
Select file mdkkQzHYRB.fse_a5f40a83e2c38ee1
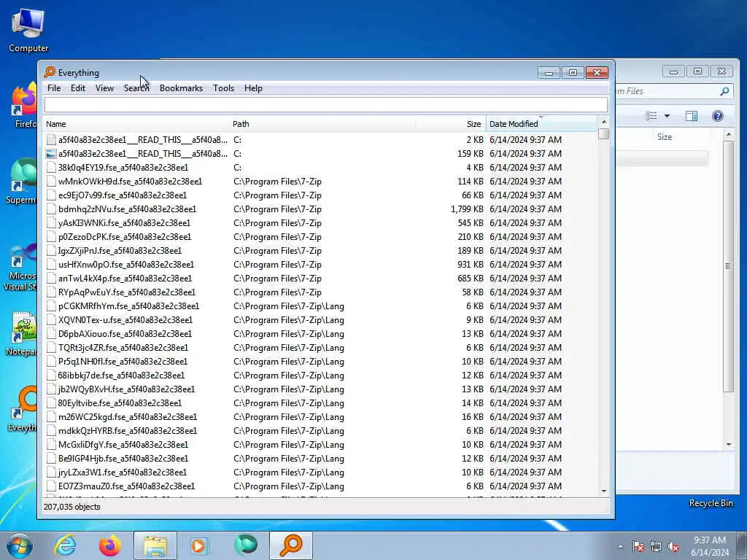pyautogui.click(x=127, y=430)
